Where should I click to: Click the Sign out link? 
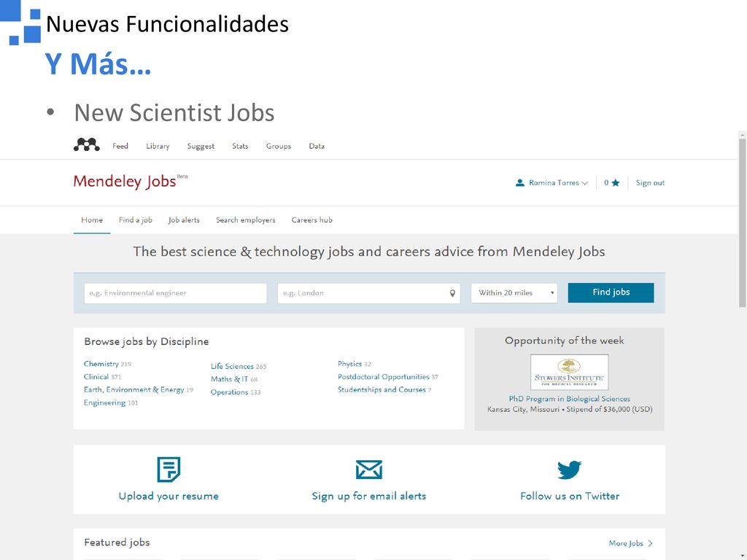[650, 183]
